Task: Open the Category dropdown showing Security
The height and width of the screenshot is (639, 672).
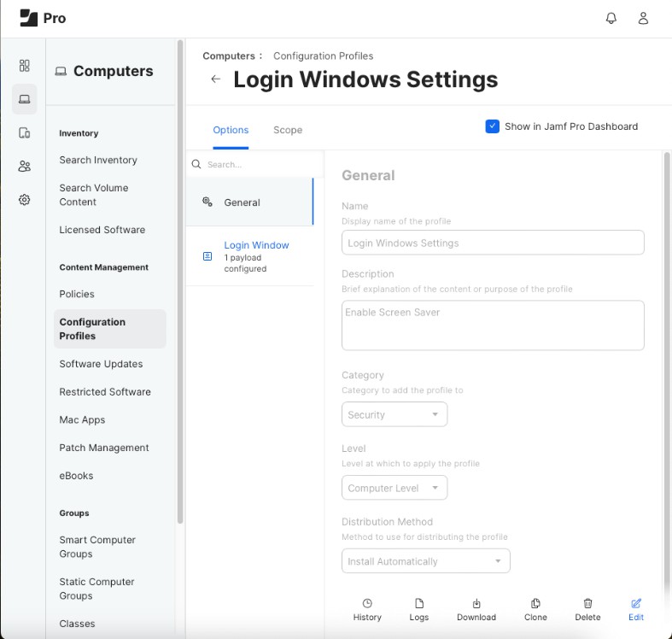Action: point(394,414)
